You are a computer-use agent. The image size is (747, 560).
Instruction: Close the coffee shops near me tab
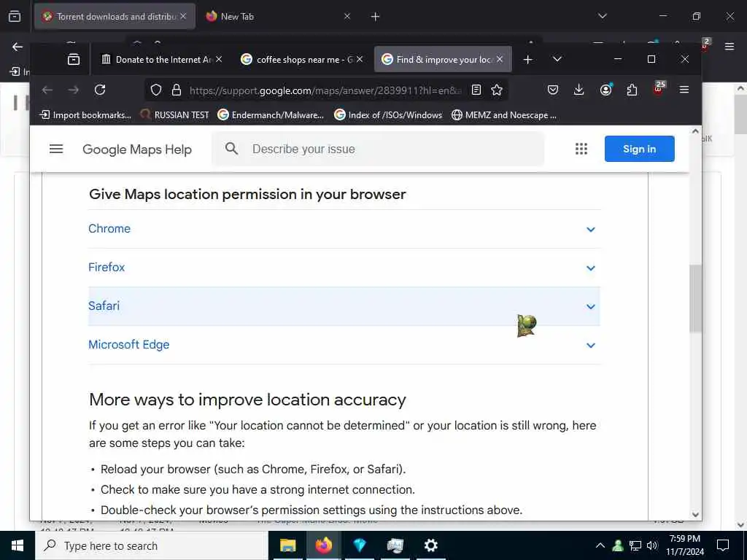[360, 60]
